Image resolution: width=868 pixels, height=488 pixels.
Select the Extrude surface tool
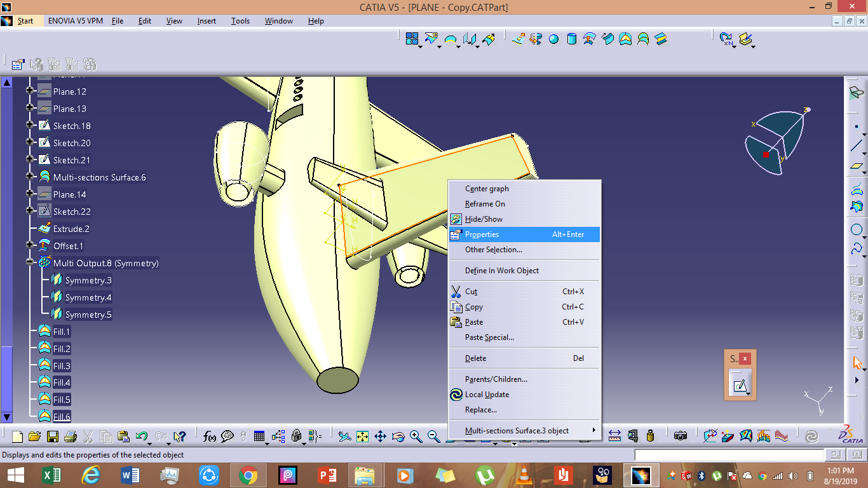click(x=519, y=39)
